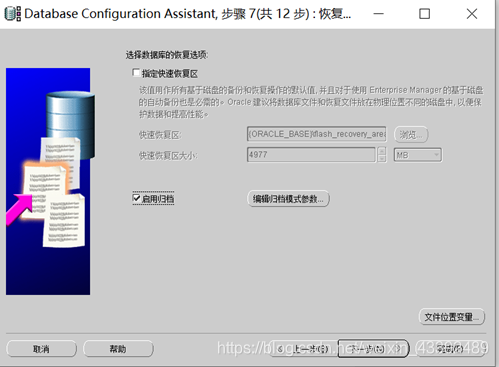Click the 浏览 browse button
The height and width of the screenshot is (367, 499).
tap(411, 135)
